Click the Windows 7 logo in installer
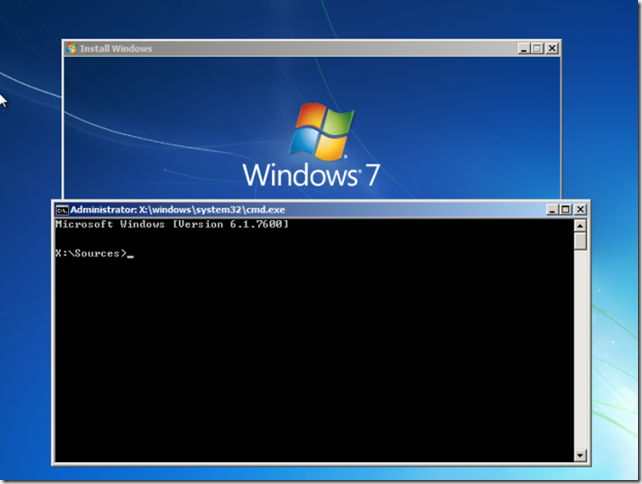Image resolution: width=642 pixels, height=484 pixels. [312, 145]
